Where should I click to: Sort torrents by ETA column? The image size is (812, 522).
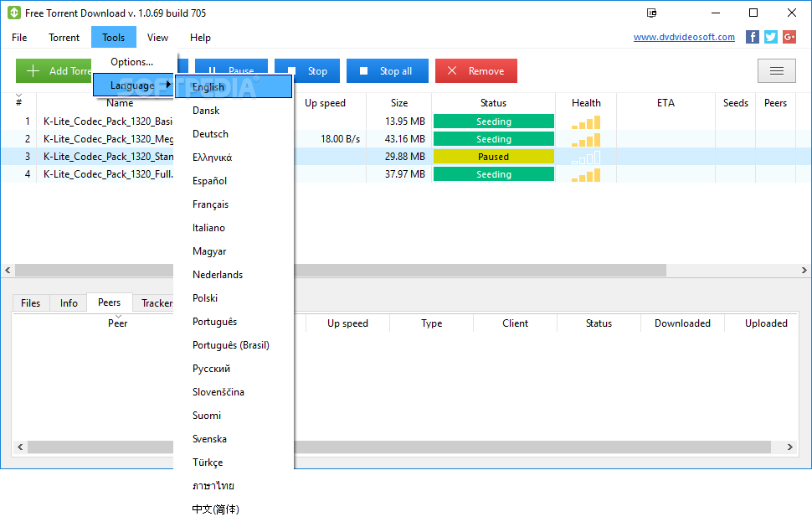[666, 102]
